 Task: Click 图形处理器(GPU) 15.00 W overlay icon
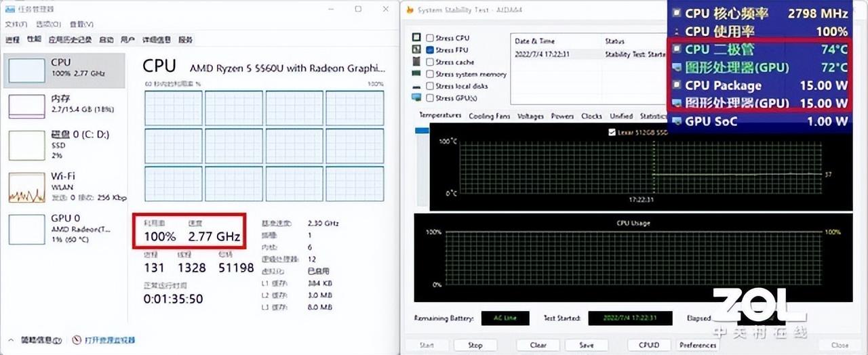tap(675, 103)
